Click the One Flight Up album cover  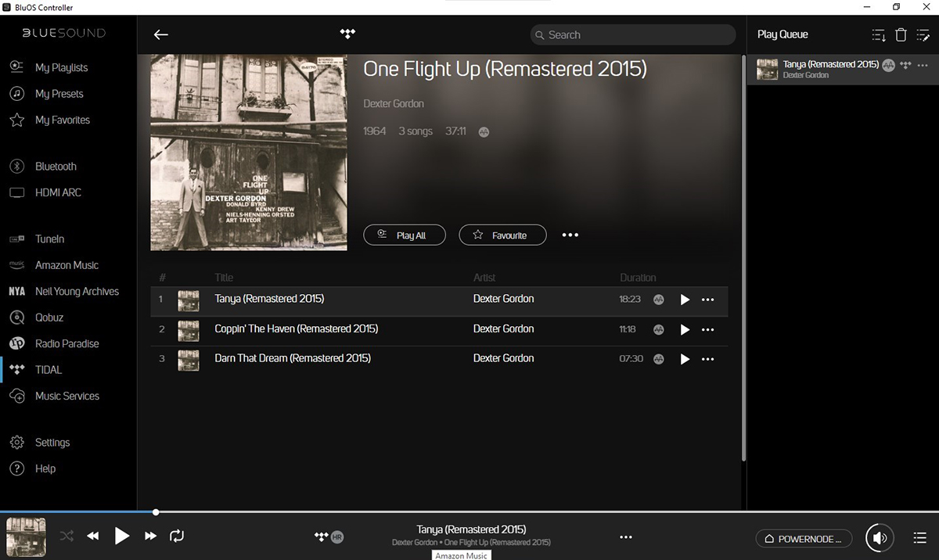pyautogui.click(x=249, y=153)
